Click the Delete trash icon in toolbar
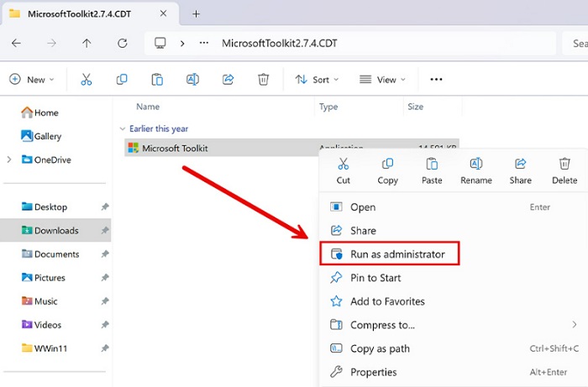The width and height of the screenshot is (588, 387). click(263, 80)
